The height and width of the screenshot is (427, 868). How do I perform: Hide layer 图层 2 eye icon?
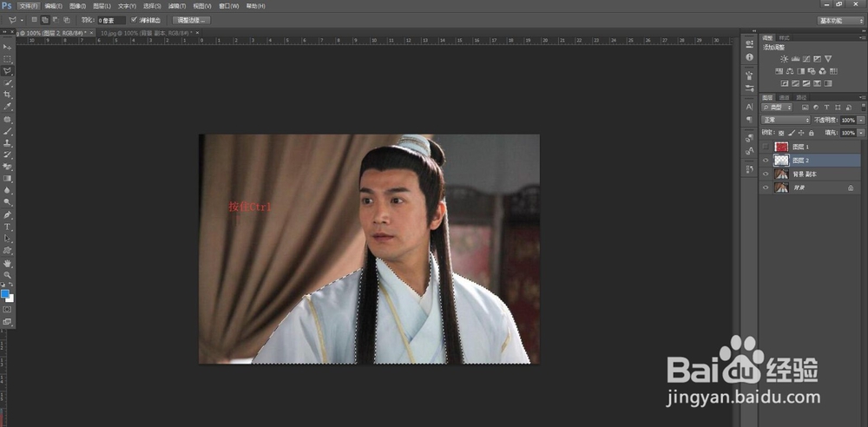point(766,161)
